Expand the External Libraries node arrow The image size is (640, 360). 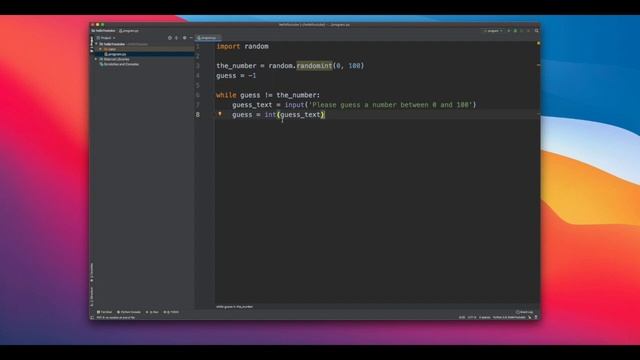point(96,59)
